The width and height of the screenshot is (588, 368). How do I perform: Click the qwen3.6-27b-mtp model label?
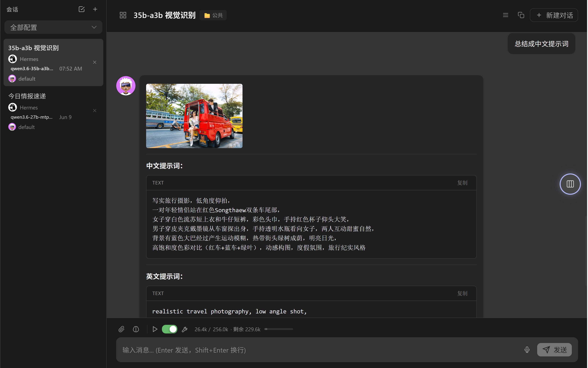31,117
